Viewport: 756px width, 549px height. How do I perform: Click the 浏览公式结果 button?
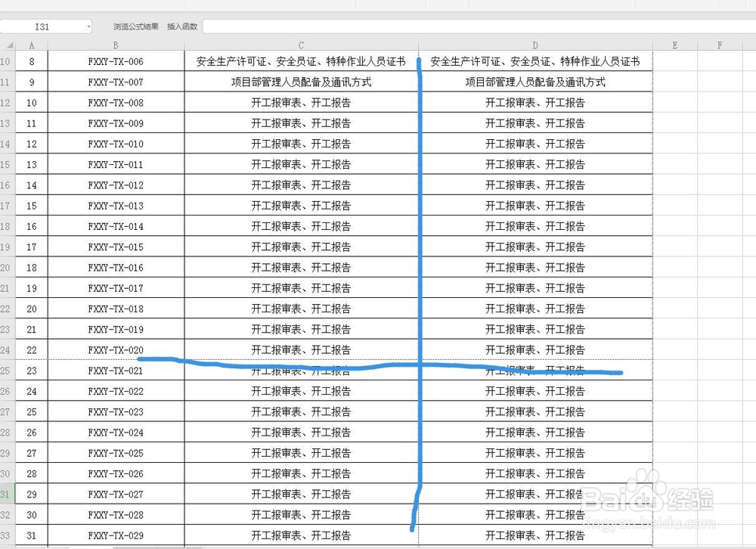(x=136, y=26)
